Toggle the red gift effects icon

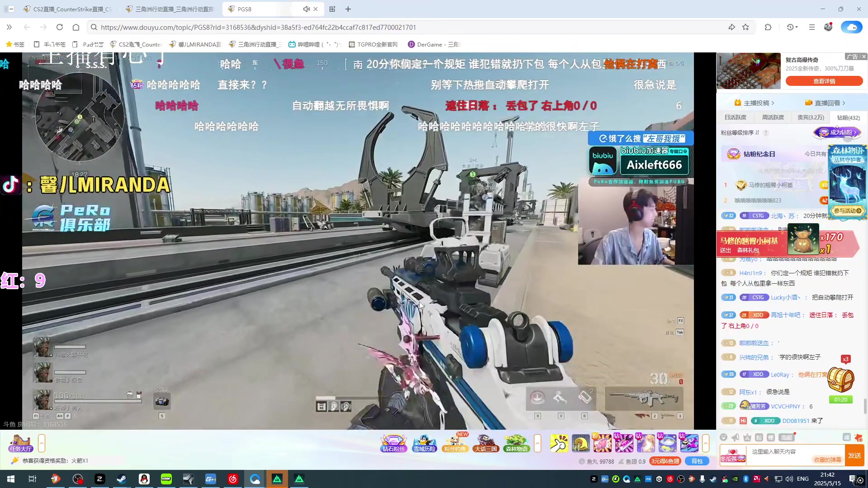(859, 437)
